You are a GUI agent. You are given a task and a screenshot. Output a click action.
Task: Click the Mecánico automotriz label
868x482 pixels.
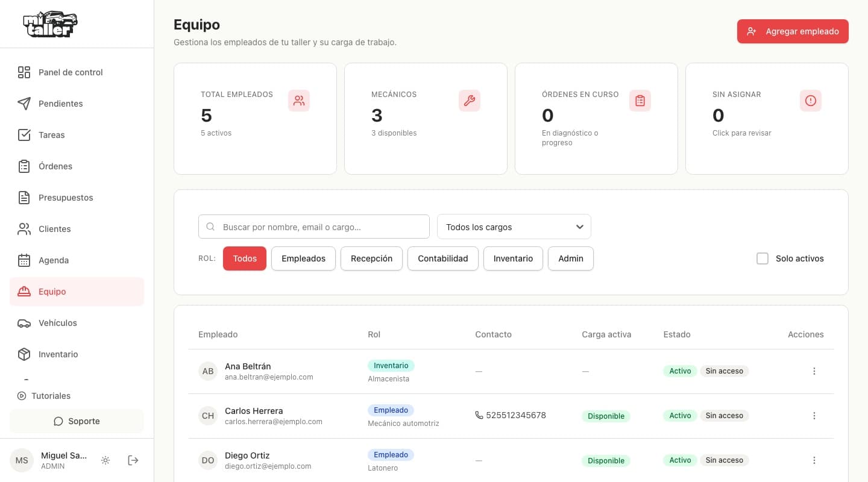[403, 424]
